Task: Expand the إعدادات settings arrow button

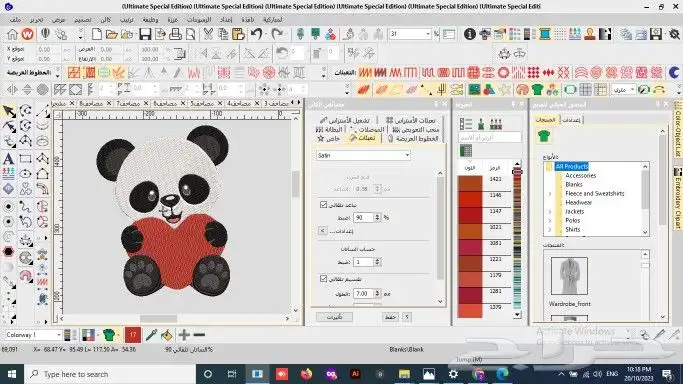Action: [x=322, y=231]
